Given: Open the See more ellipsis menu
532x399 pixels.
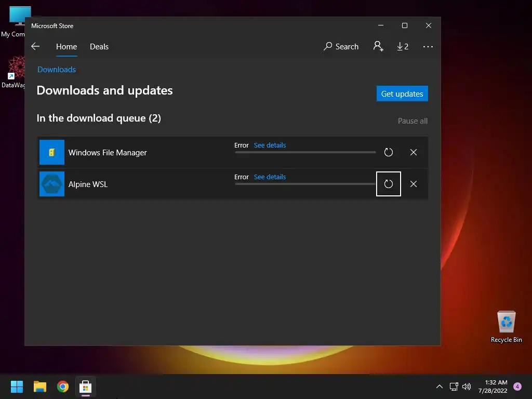Looking at the screenshot, I should pyautogui.click(x=428, y=46).
